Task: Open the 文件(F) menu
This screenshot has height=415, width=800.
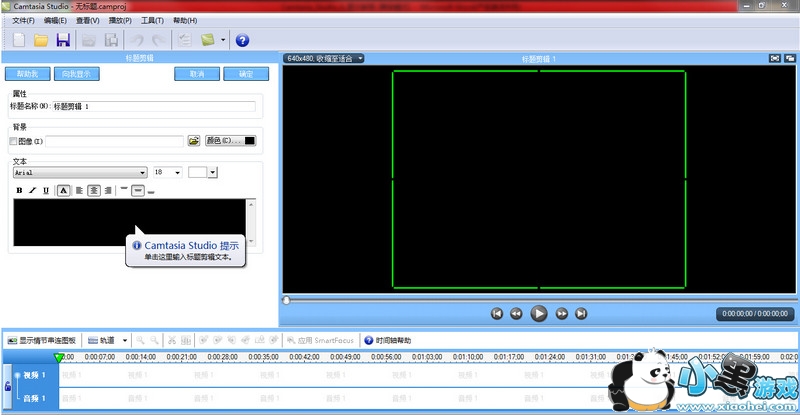Action: pyautogui.click(x=23, y=20)
